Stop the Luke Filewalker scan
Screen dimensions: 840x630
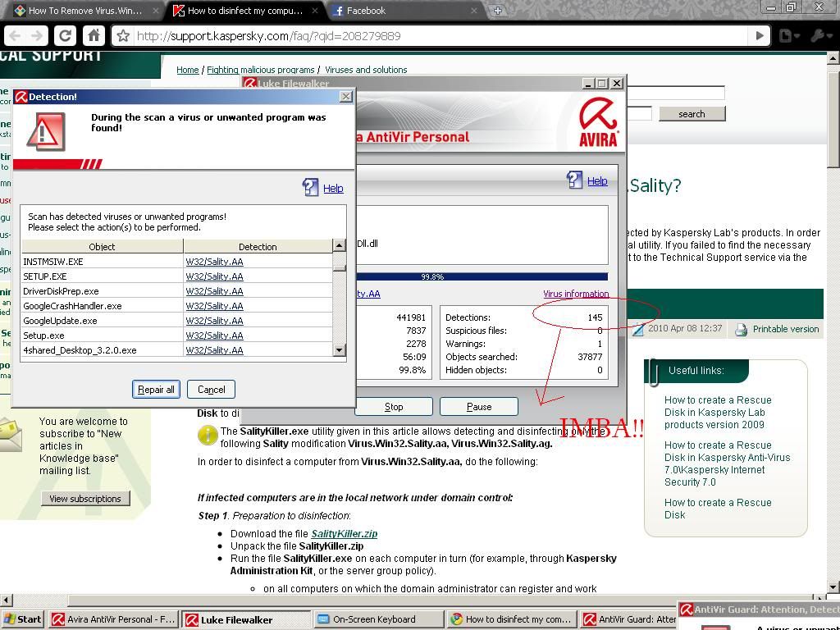coord(394,407)
